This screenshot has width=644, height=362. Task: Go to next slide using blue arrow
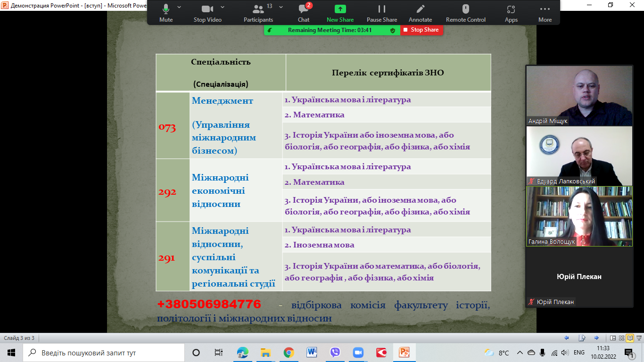pos(596,338)
